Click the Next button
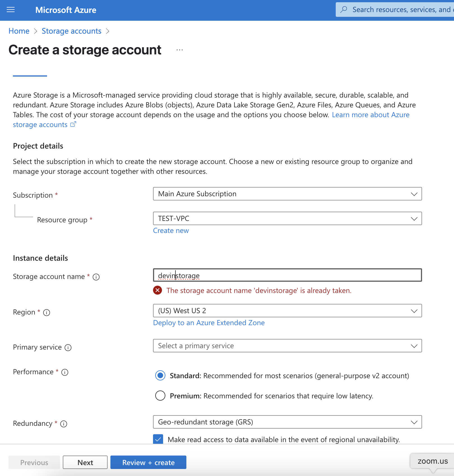454x476 pixels. [x=85, y=462]
